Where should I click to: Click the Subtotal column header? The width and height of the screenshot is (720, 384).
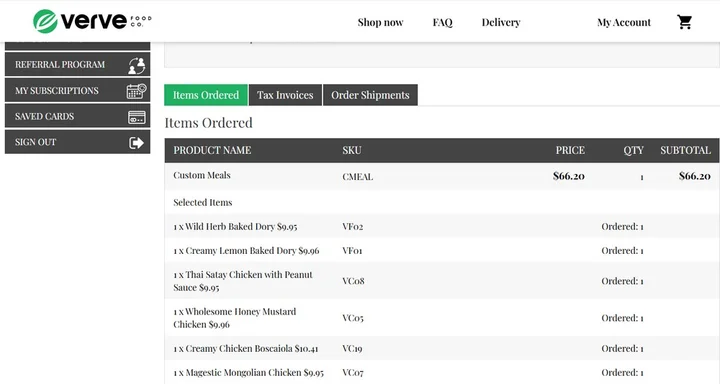pos(686,150)
